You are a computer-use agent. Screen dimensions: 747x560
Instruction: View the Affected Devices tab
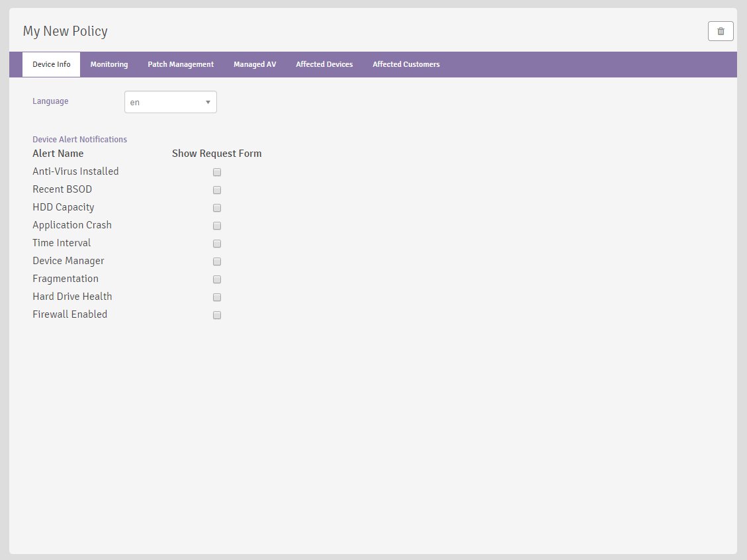click(324, 64)
